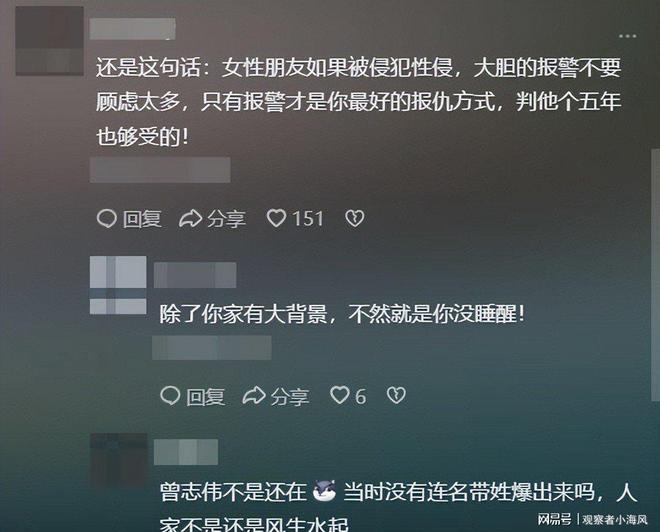Screen dimensions: 660x532
Task: Click 分享 text under the reply comment
Action: 290,397
